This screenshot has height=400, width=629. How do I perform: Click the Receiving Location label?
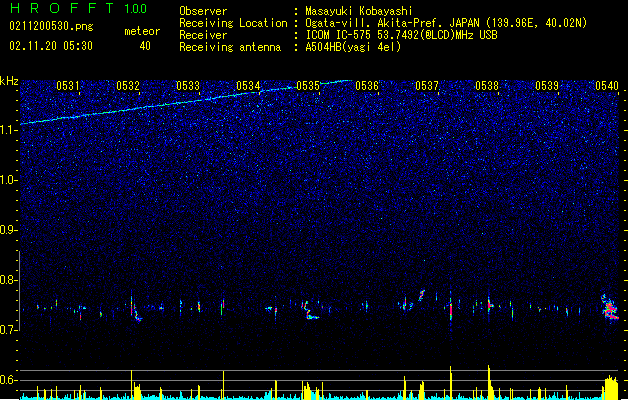coord(233,23)
